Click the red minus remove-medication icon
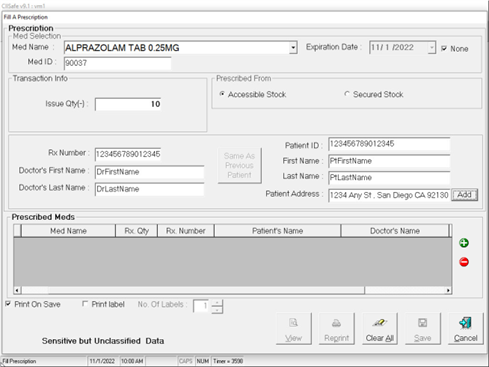Viewport: 489px width, 367px height. point(464,262)
